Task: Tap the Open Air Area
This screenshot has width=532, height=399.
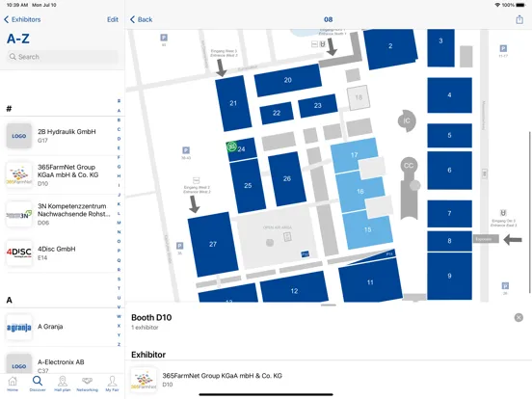Action: (277, 237)
